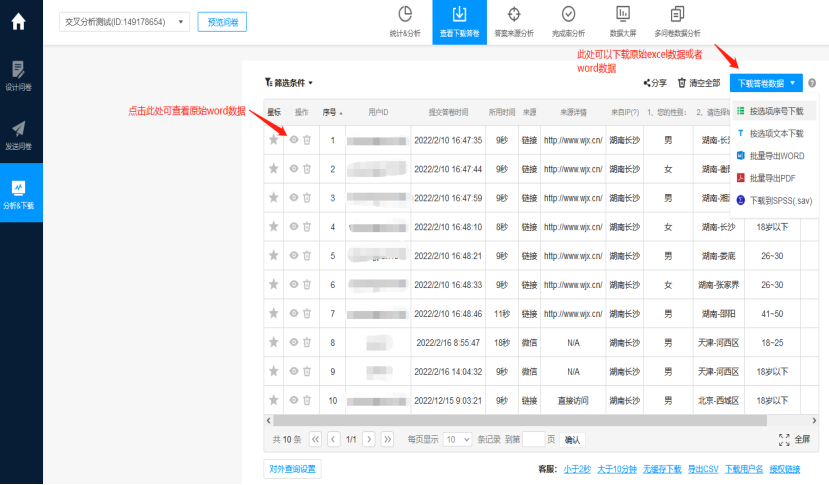The height and width of the screenshot is (485, 829).
Task: Select 按选项序号下载 from the menu
Action: click(775, 111)
